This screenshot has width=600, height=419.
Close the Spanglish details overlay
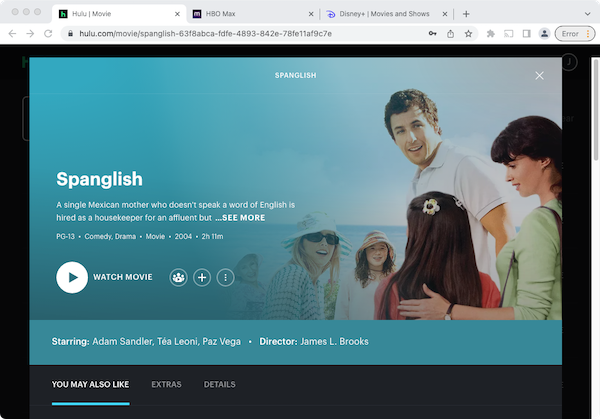[539, 76]
